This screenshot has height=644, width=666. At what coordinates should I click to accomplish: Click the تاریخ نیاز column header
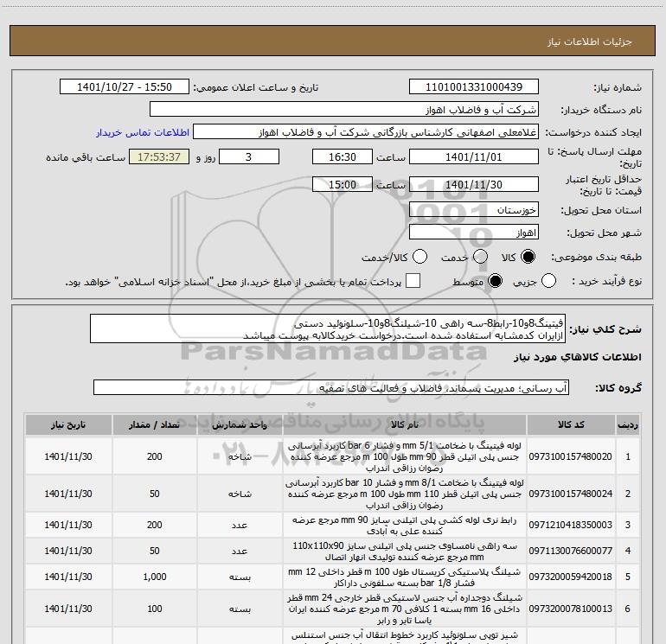point(68,424)
